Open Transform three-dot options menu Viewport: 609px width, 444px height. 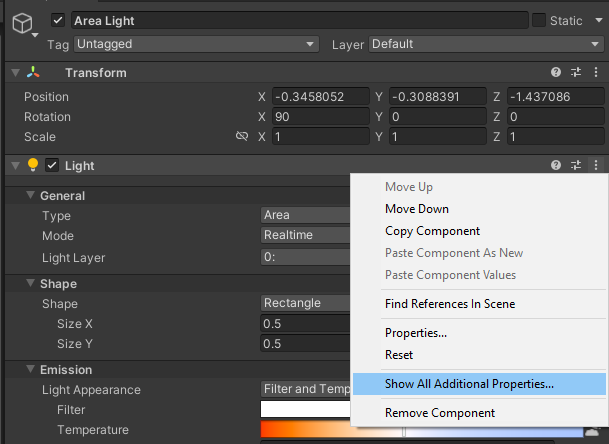click(x=596, y=72)
